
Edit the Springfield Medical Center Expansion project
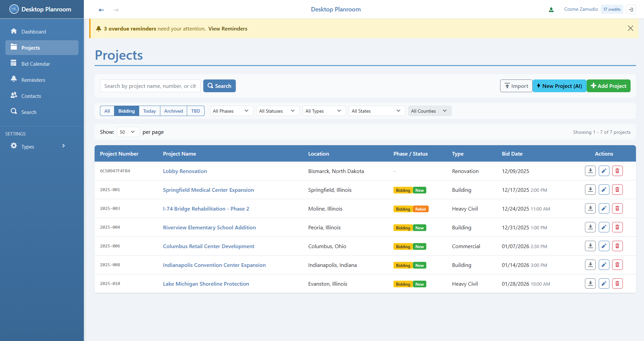(x=604, y=189)
